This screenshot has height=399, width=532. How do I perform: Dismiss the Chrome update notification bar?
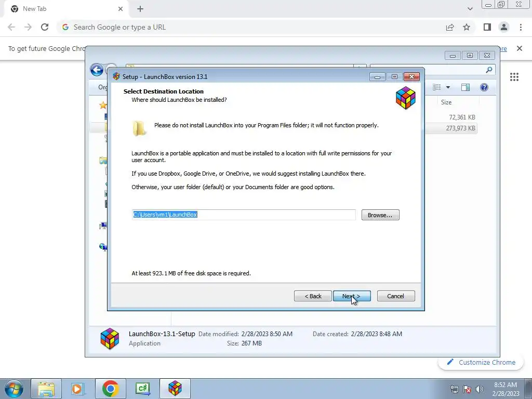pos(519,48)
